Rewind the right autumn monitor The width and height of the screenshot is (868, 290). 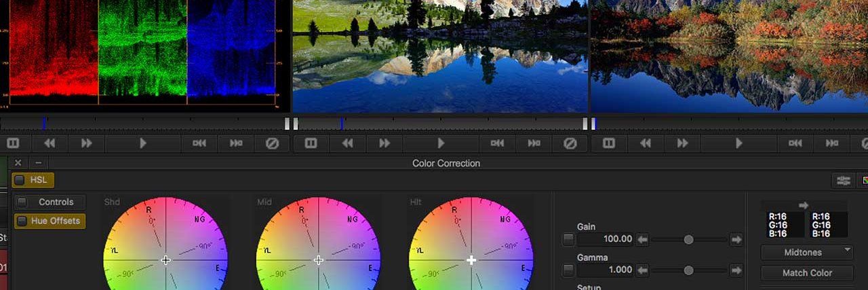[646, 143]
